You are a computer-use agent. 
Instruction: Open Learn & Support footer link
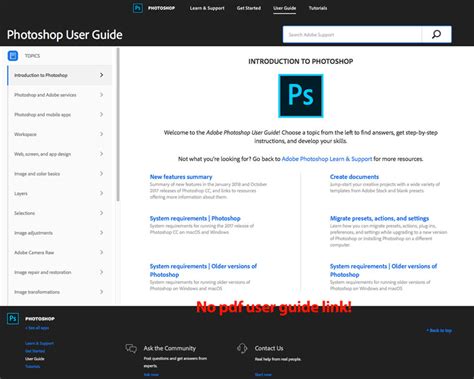[x=39, y=343]
